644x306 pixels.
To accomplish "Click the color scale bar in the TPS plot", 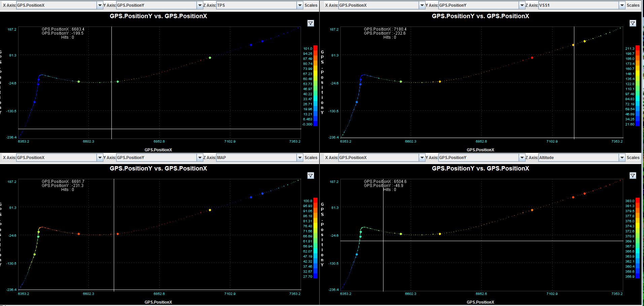I will (315, 86).
